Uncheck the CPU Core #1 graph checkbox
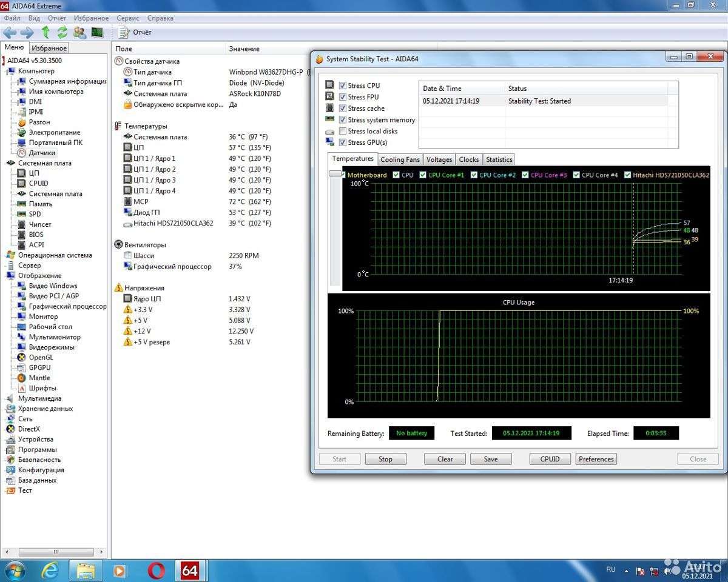The width and height of the screenshot is (728, 582). pos(423,175)
